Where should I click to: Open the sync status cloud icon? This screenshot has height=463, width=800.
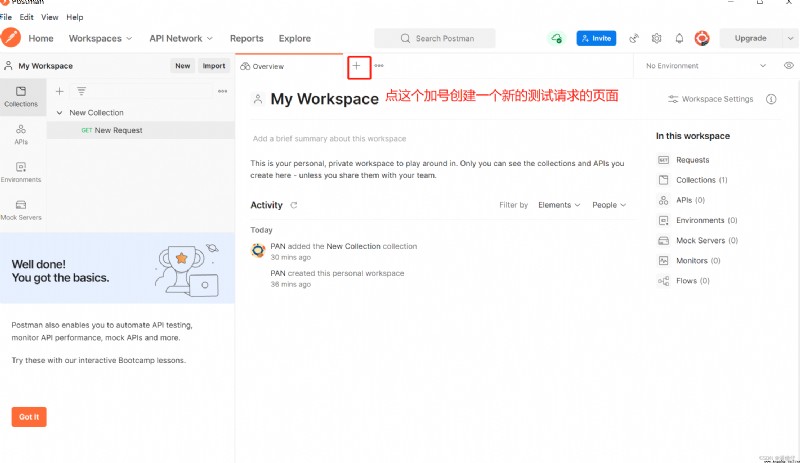coord(557,38)
